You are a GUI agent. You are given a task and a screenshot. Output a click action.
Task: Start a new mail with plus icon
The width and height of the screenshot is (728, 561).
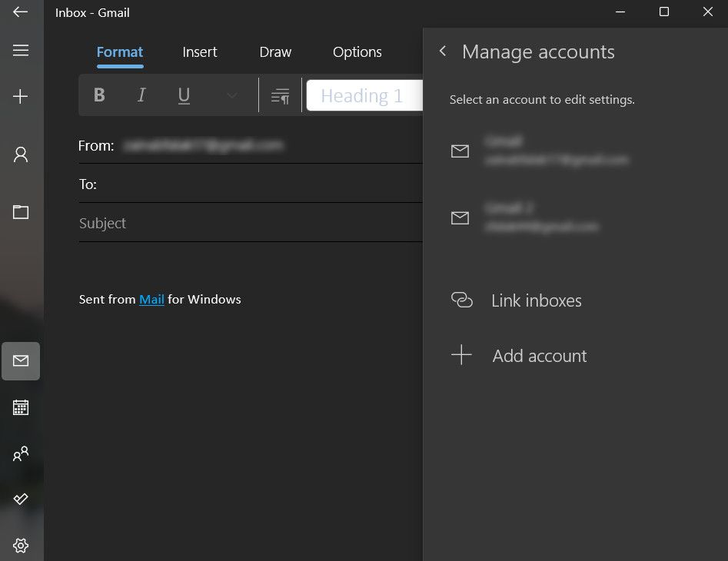tap(21, 96)
